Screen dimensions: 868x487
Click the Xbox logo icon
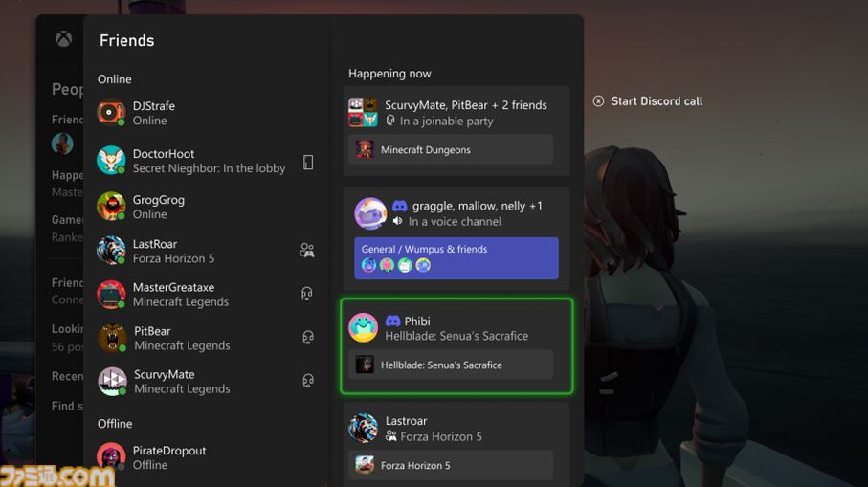pyautogui.click(x=64, y=39)
